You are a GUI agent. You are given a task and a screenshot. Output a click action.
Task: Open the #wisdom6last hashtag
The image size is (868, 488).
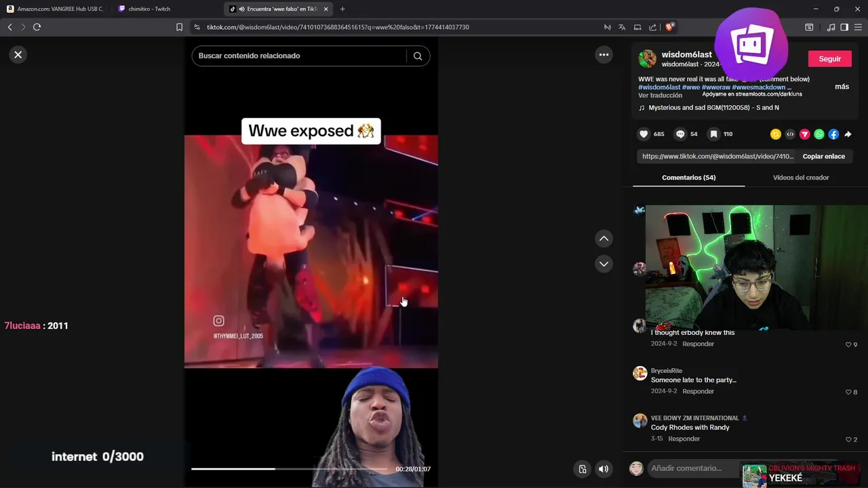tap(659, 87)
